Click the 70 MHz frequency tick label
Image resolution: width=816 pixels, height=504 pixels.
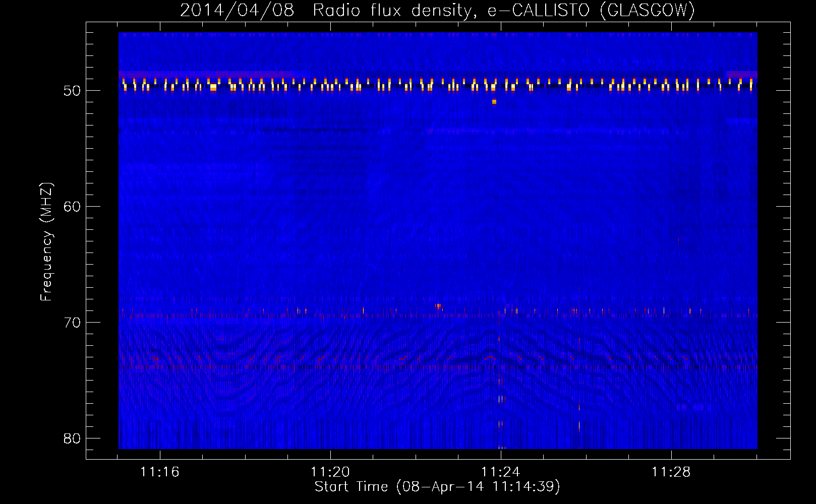(x=72, y=323)
